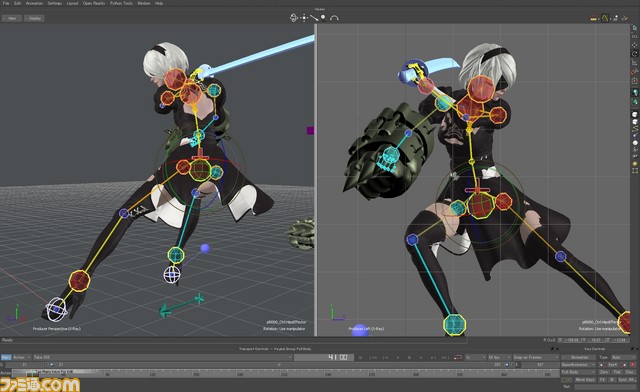Click the yellow curve icon at top right
Screen dimensions: 640x392
(x=605, y=18)
